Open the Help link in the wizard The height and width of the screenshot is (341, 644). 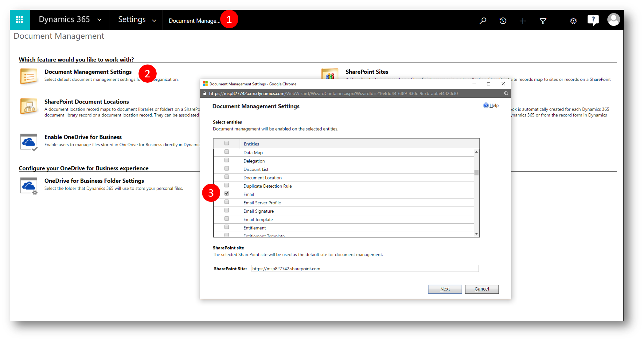coord(494,105)
